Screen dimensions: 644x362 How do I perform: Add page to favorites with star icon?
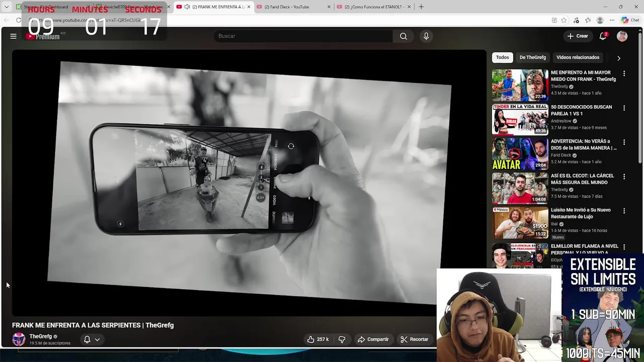[564, 20]
